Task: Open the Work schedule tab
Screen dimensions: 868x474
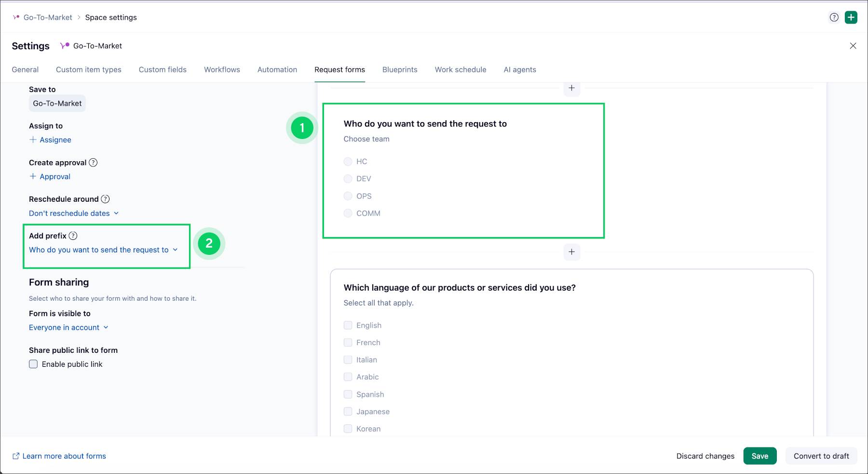Action: pos(461,70)
